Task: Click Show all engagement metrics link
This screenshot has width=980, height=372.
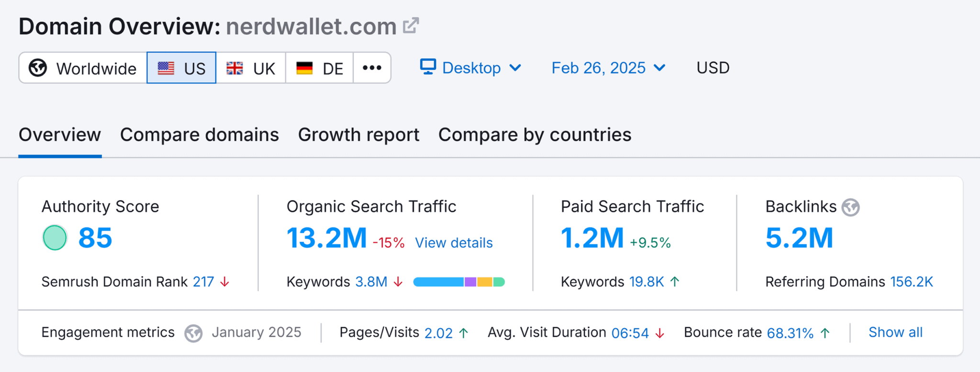Action: (895, 332)
